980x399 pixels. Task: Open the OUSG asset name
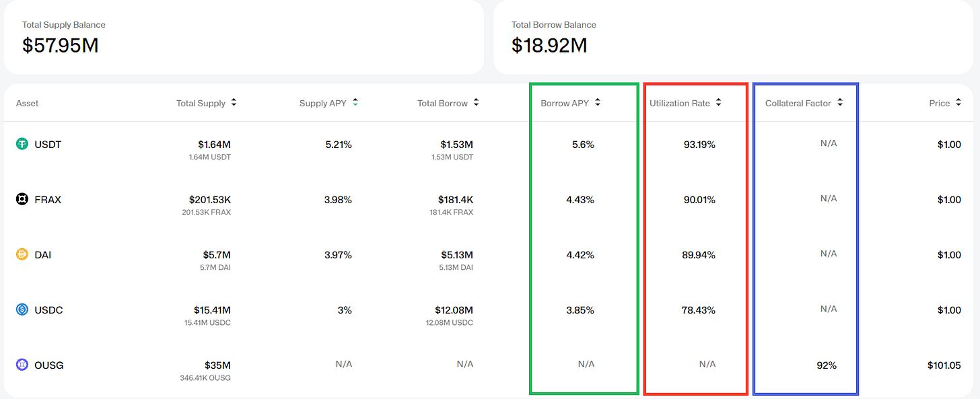click(x=49, y=365)
